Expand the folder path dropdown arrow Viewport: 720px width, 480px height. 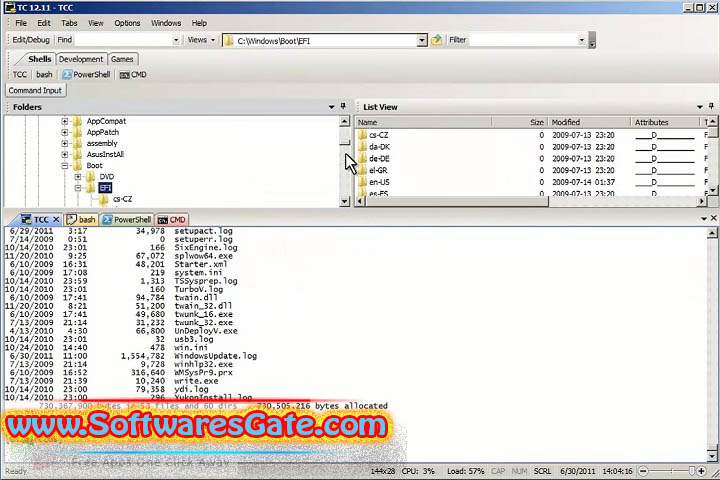(x=422, y=40)
